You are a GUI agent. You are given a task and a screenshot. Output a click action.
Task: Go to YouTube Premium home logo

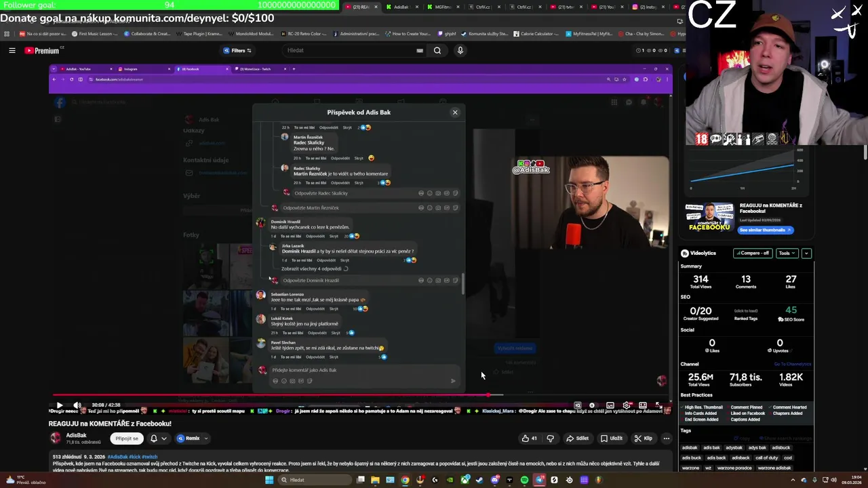tap(43, 51)
